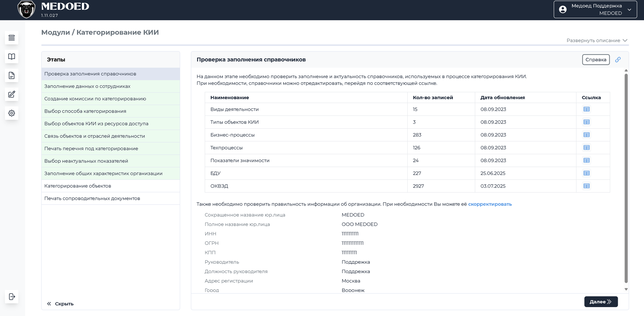This screenshot has height=316, width=644.
Task: Click the Модули / Категорирование КИИ breadcrumb
Action: tap(100, 32)
